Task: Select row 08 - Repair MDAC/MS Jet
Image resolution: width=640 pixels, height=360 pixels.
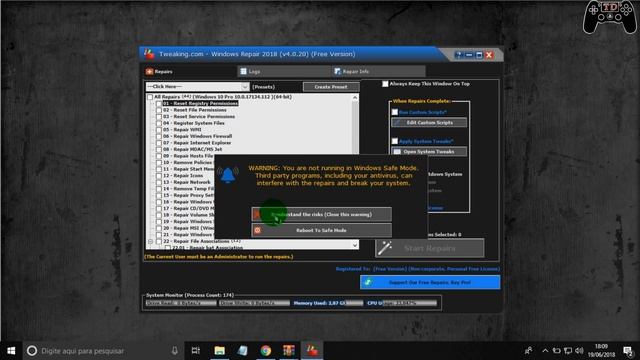Action: pos(193,149)
